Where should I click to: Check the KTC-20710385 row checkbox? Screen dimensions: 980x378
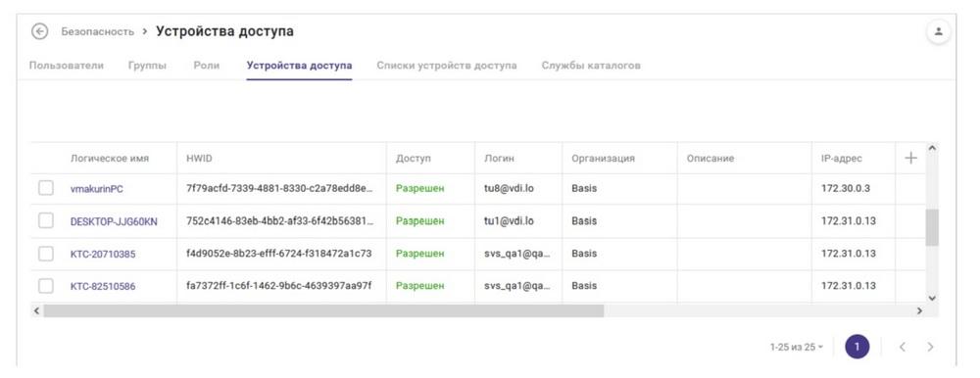pyautogui.click(x=46, y=254)
